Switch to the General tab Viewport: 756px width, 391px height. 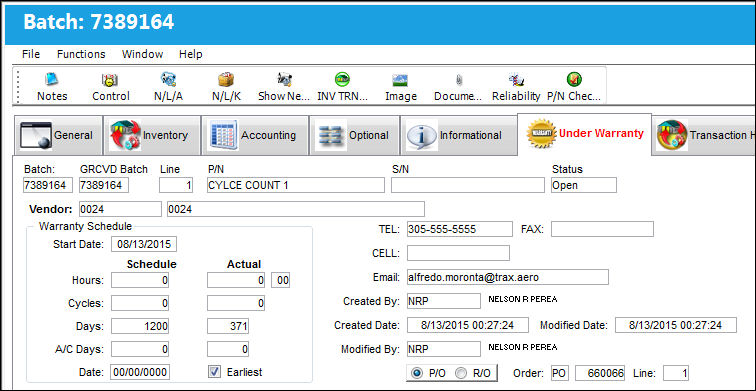pos(58,135)
